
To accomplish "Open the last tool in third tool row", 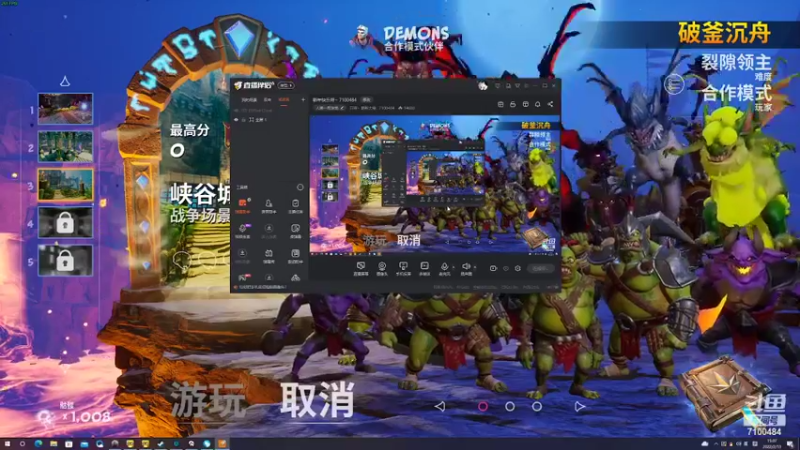I will click(x=295, y=256).
